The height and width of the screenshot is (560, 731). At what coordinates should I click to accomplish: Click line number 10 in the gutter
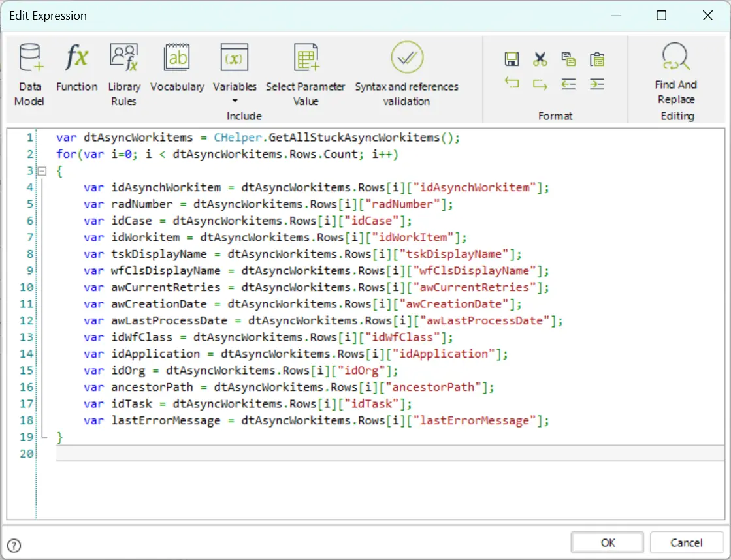(x=27, y=287)
